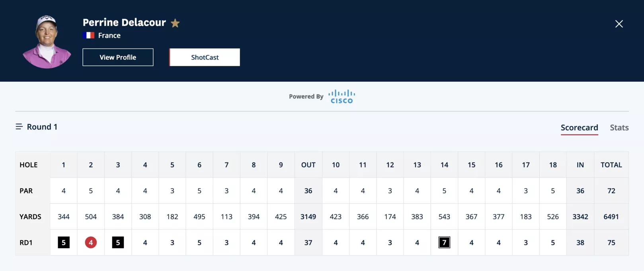Viewport: 644px width, 271px height.
Task: Click the double-bogey 7 on hole 14
Action: pyautogui.click(x=444, y=242)
